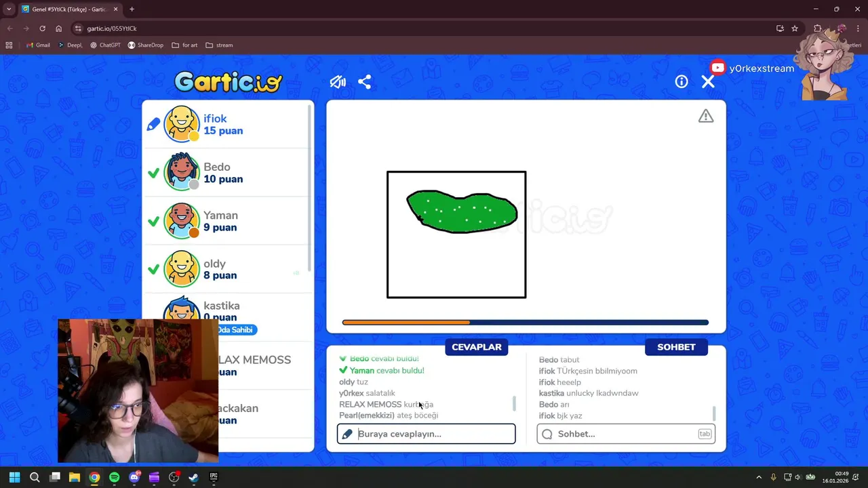Switch to the CEVAPLAR tab

click(x=477, y=347)
